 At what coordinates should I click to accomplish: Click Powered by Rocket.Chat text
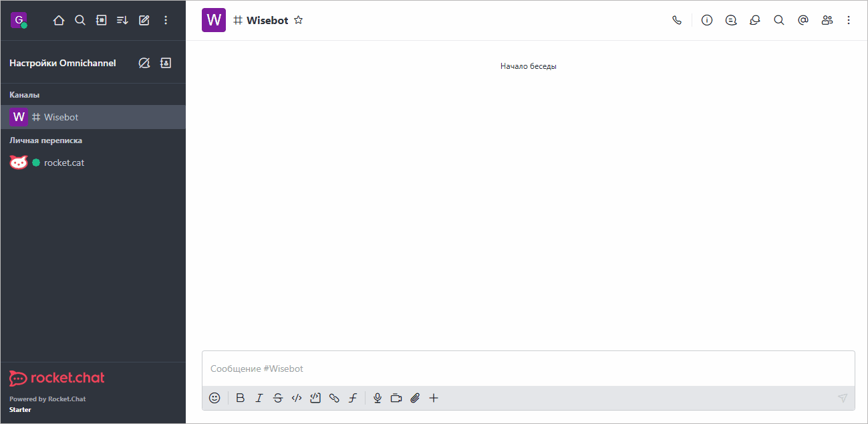47,399
